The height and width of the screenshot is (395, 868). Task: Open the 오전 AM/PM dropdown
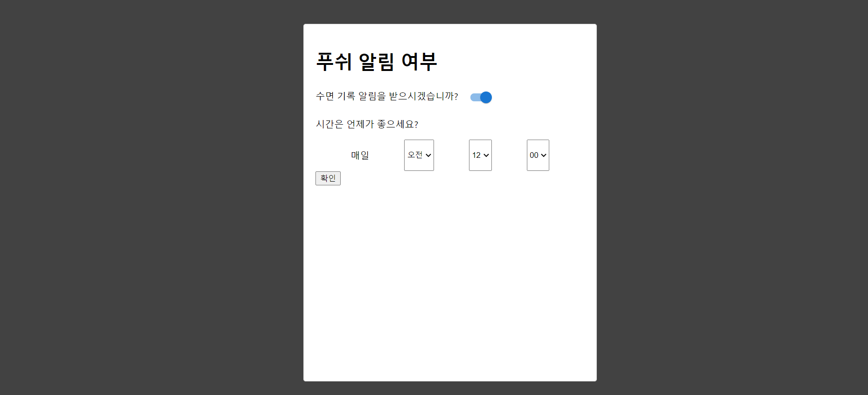(419, 155)
